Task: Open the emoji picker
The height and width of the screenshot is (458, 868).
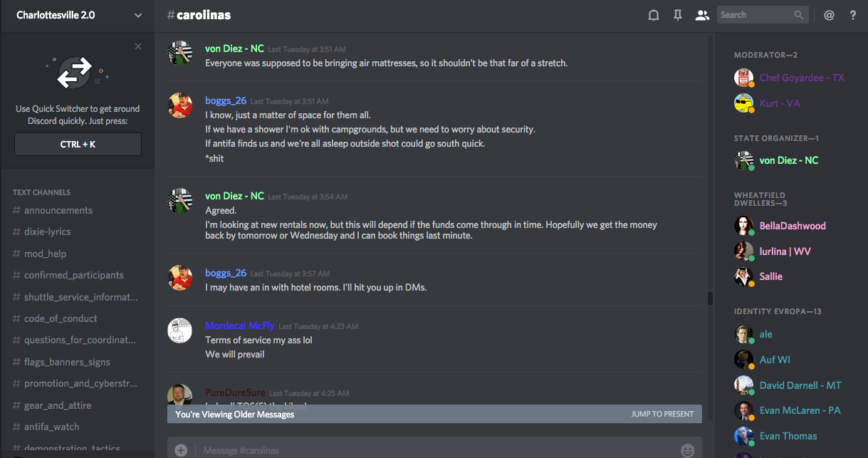Action: [687, 450]
